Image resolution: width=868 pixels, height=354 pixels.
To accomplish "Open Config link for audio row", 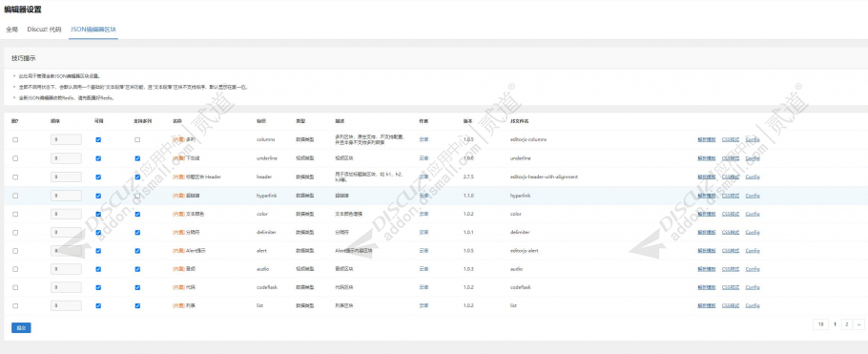I will tap(753, 269).
